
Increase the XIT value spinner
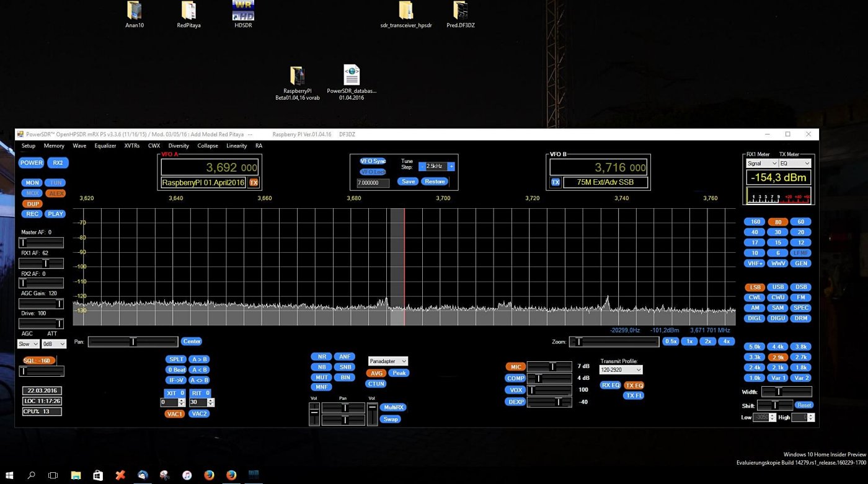tap(182, 400)
